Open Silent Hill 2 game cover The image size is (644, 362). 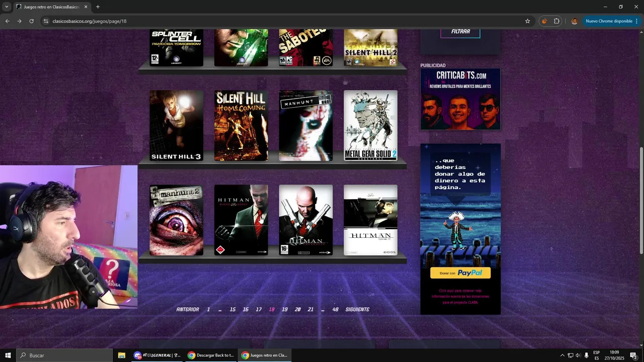pos(370,48)
